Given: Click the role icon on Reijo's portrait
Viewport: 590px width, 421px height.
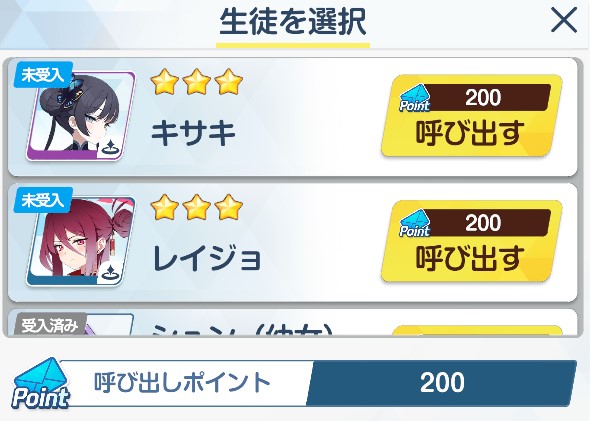Looking at the screenshot, I should click(x=110, y=272).
